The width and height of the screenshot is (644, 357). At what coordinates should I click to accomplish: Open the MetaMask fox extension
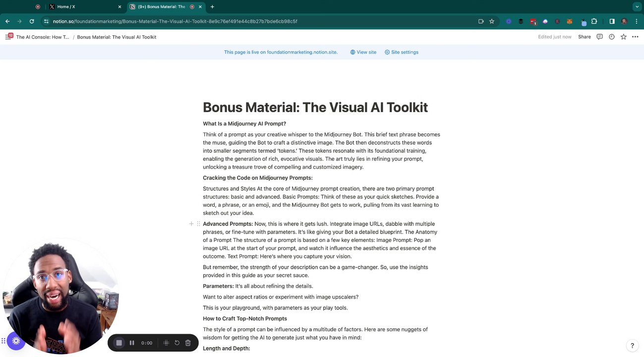[570, 21]
